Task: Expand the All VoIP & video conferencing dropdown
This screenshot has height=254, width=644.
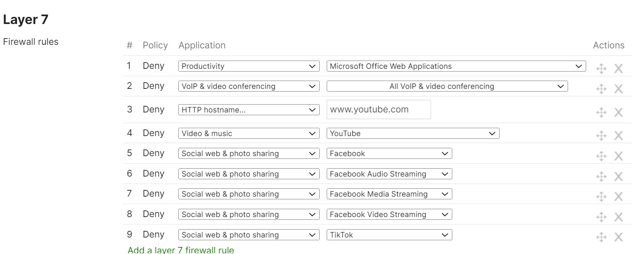Action: pos(447,86)
